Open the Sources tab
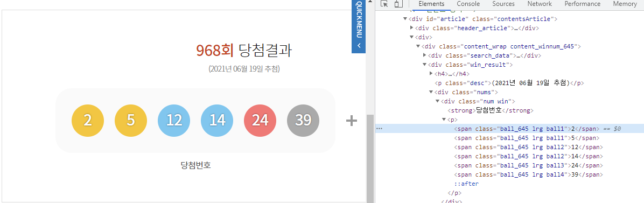The width and height of the screenshot is (644, 203). click(x=503, y=4)
